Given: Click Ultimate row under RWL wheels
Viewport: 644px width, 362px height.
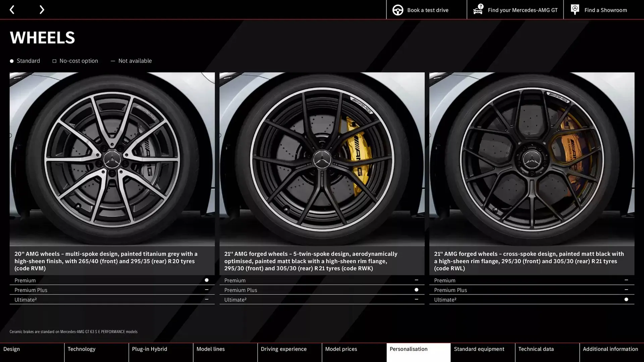Looking at the screenshot, I should point(532,300).
